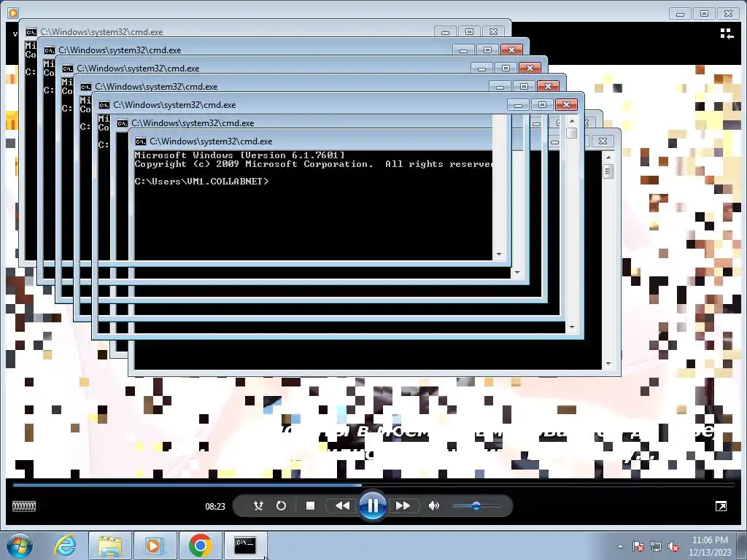Open the rearmost cmd window's title icon
Screen dimensions: 747x560
click(x=31, y=32)
